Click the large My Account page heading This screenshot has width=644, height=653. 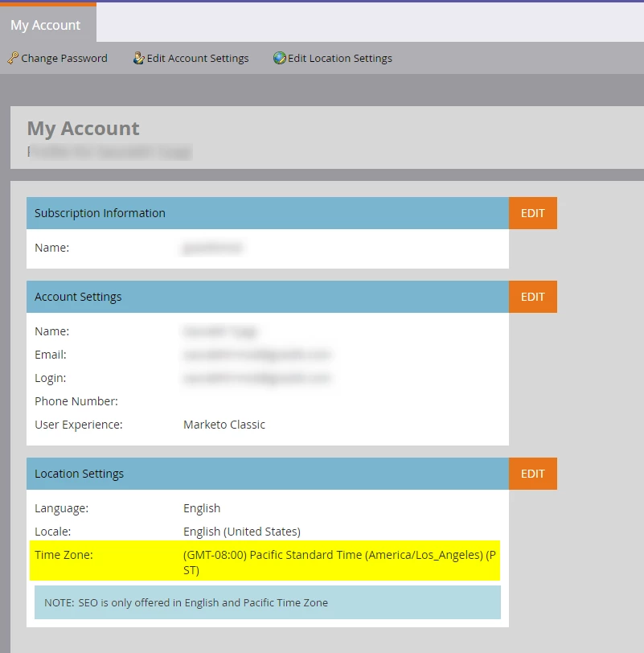(84, 129)
